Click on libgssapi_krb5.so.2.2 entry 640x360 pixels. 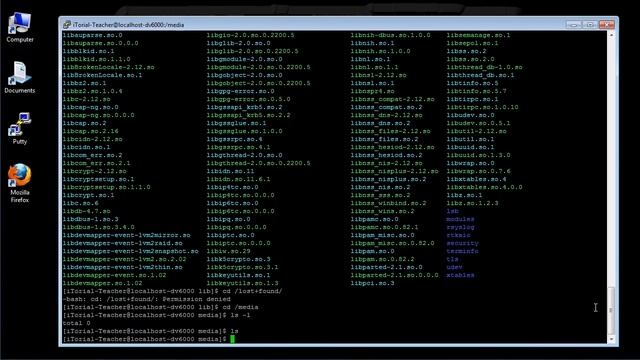248,115
